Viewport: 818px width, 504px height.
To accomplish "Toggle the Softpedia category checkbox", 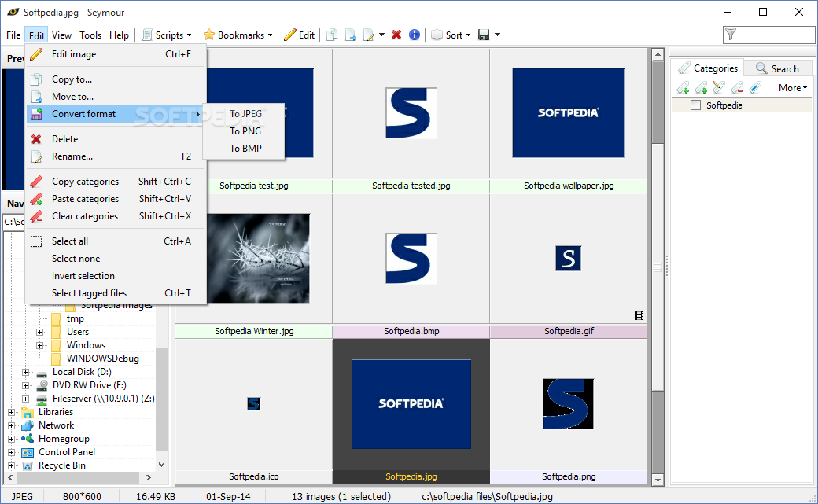I will point(695,105).
